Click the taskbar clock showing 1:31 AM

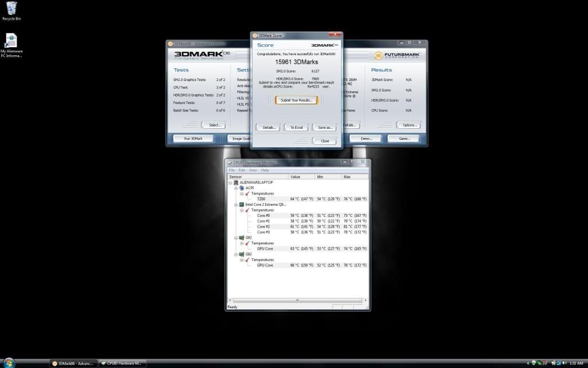coord(576,363)
